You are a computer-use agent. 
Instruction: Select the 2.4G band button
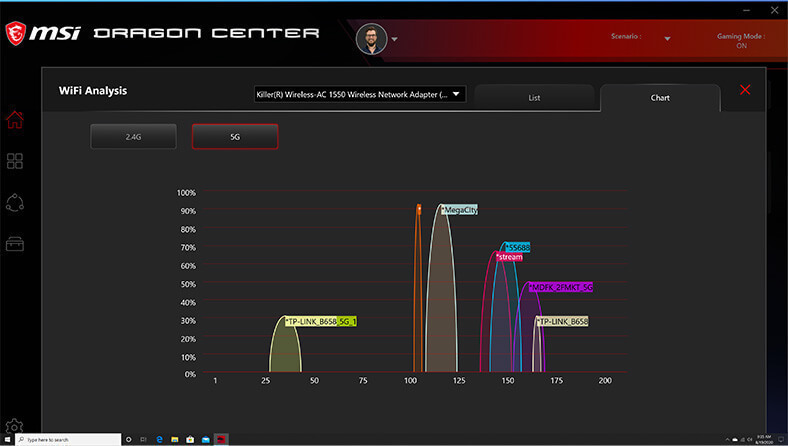(133, 136)
